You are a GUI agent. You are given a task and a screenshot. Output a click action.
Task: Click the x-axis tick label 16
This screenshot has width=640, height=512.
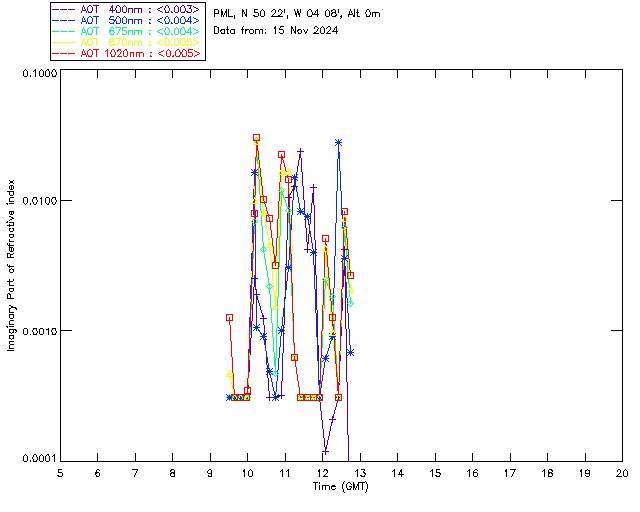[472, 473]
